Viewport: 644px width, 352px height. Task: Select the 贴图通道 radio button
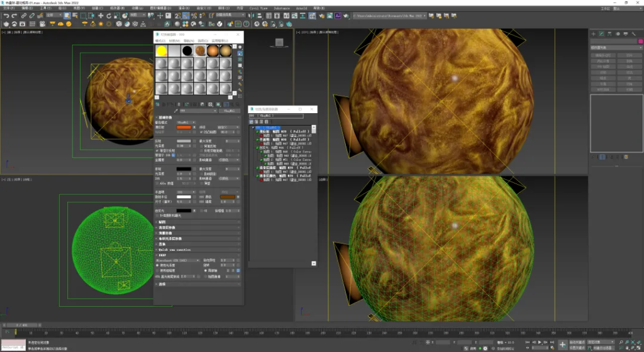click(x=206, y=277)
